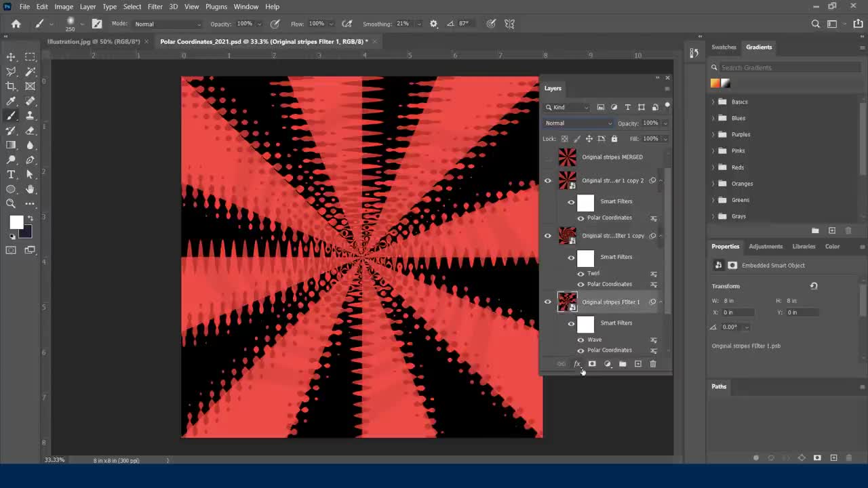The height and width of the screenshot is (488, 868).
Task: Select the Move tool
Action: (11, 57)
